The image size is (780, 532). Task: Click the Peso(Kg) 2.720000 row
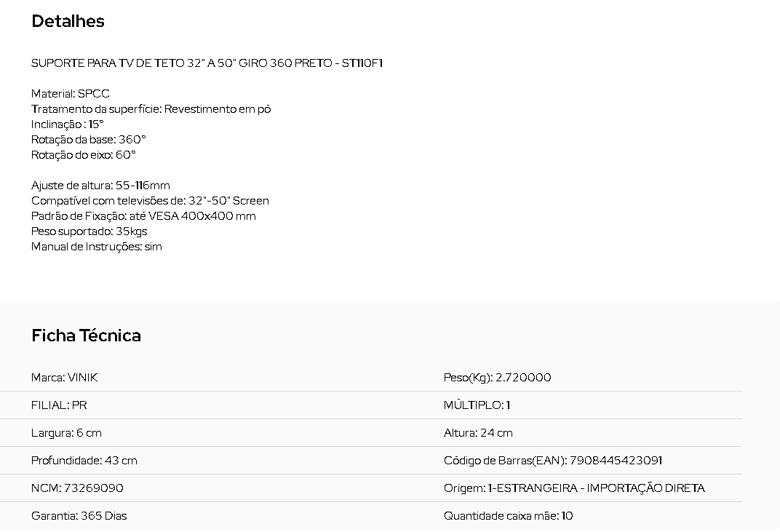(x=497, y=378)
